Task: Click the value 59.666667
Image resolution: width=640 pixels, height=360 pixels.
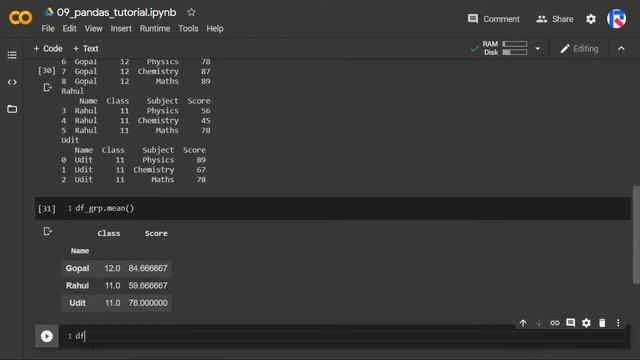Action: (148, 286)
